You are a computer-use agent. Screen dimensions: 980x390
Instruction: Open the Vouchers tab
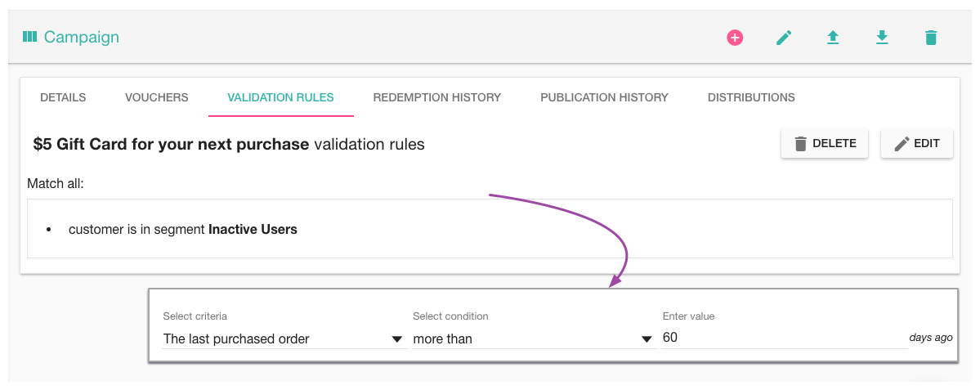pyautogui.click(x=156, y=97)
